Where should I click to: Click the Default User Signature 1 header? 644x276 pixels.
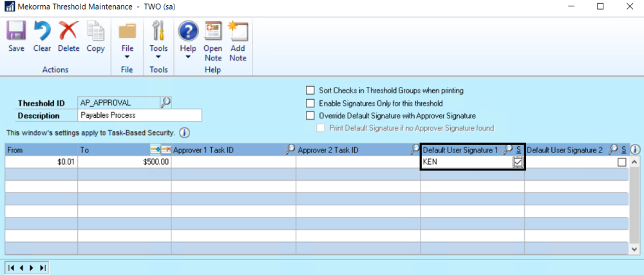tap(460, 150)
